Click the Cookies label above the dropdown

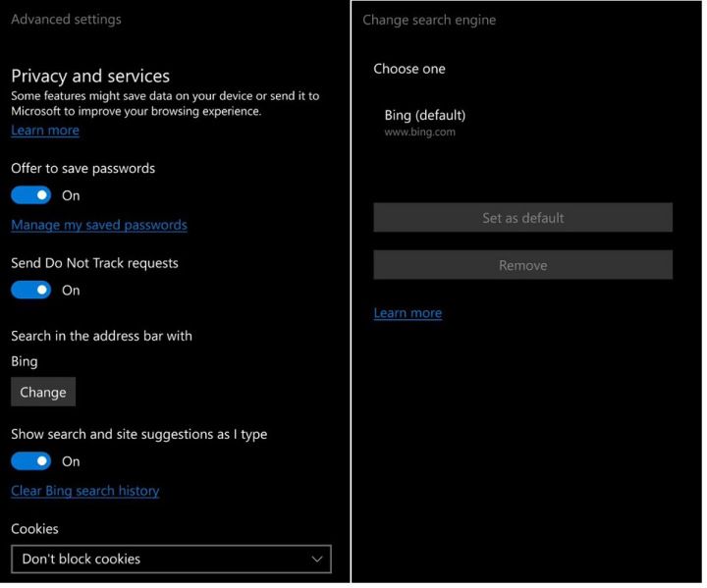pyautogui.click(x=34, y=529)
